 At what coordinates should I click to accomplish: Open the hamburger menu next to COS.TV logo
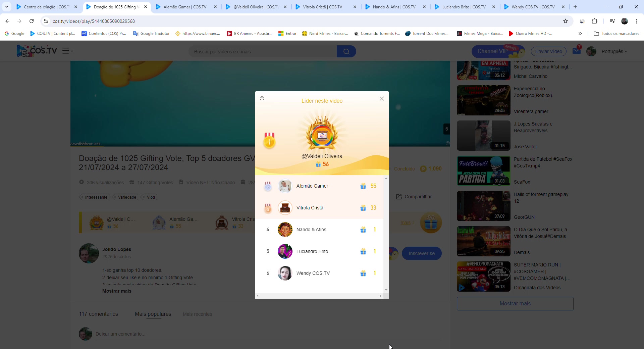pyautogui.click(x=66, y=51)
